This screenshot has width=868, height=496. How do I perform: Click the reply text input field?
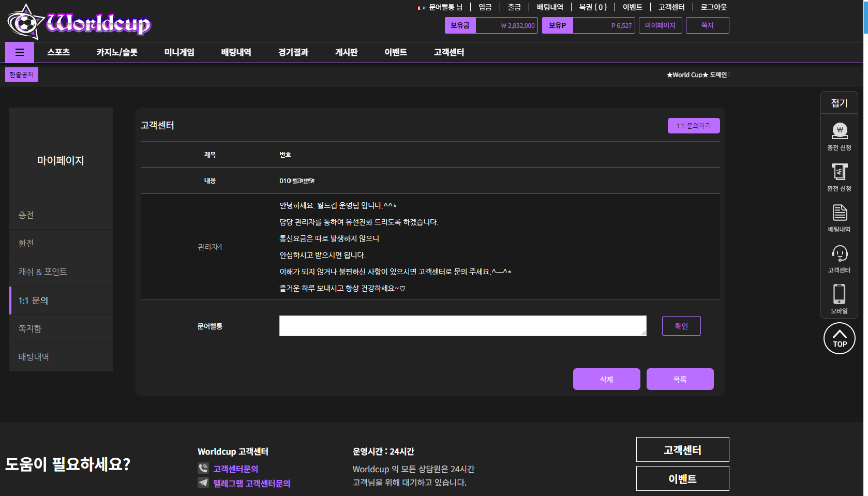462,326
